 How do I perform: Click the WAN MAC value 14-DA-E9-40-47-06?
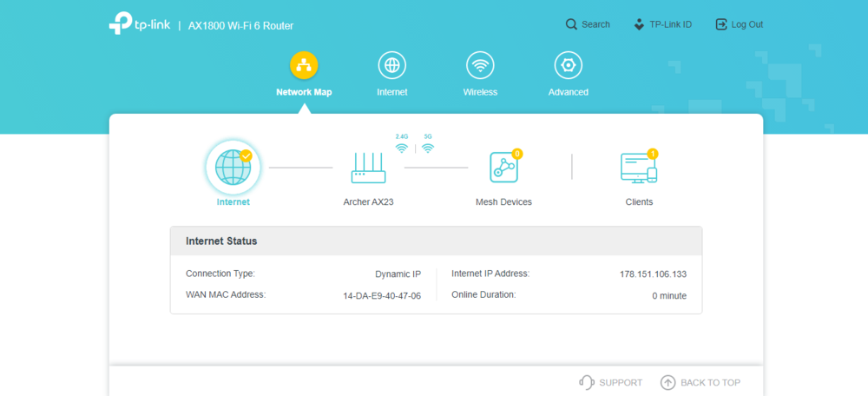click(x=382, y=296)
